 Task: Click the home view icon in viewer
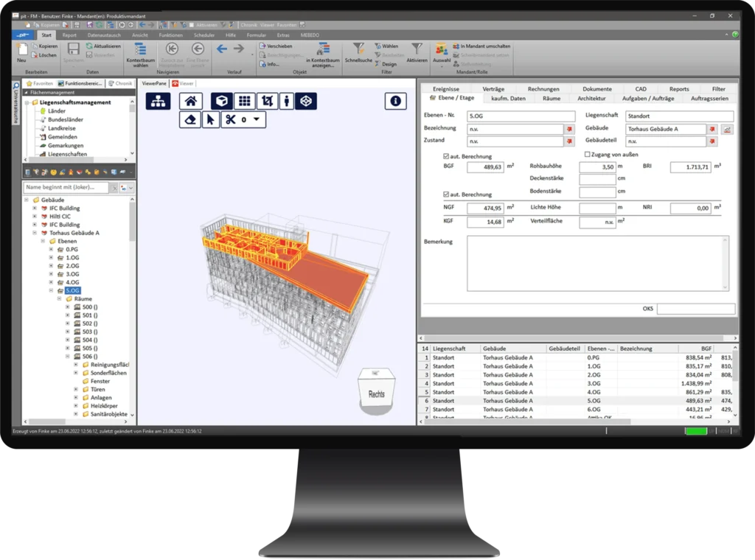[191, 102]
